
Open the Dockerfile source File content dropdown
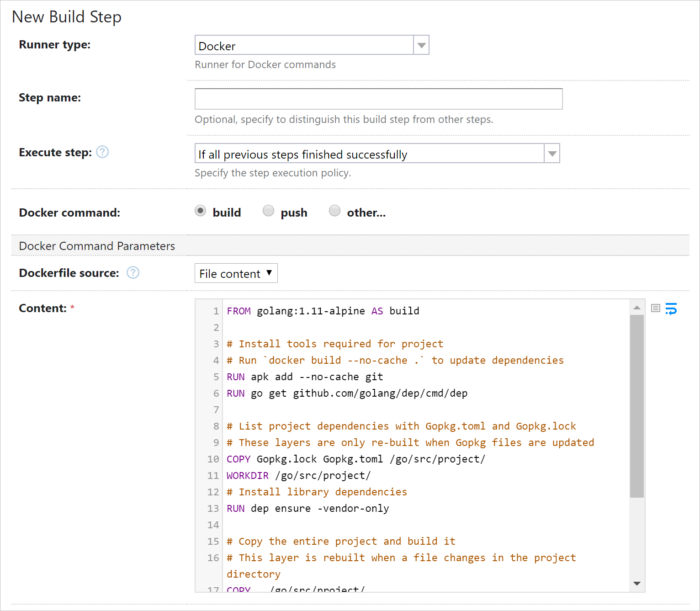pos(236,273)
